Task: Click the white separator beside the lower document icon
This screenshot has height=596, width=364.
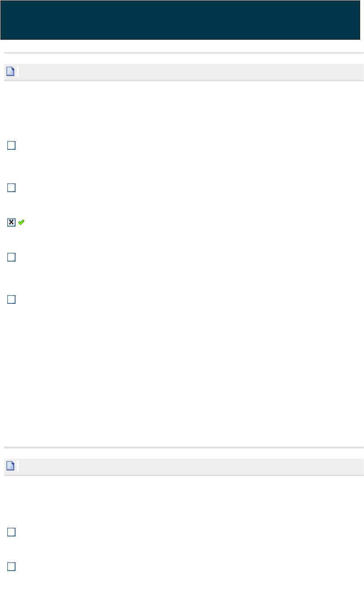Action: tap(17, 466)
